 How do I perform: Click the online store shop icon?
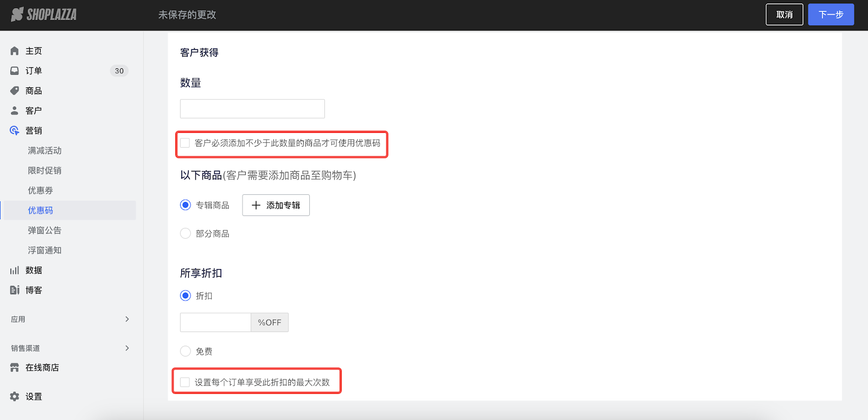click(x=15, y=368)
